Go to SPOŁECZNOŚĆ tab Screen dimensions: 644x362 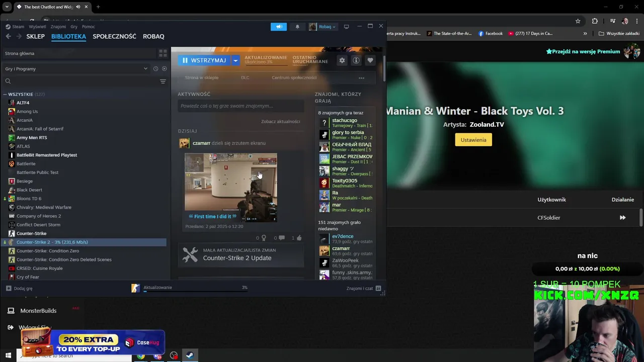(114, 36)
